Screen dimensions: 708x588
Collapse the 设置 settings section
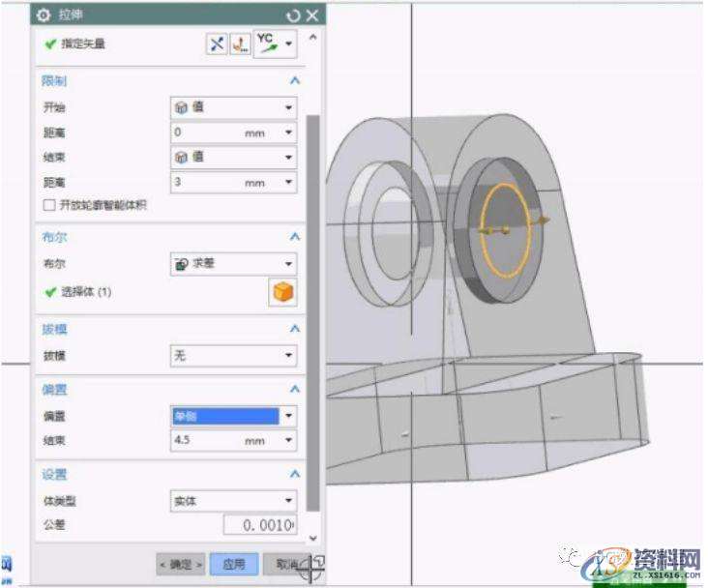click(x=295, y=474)
